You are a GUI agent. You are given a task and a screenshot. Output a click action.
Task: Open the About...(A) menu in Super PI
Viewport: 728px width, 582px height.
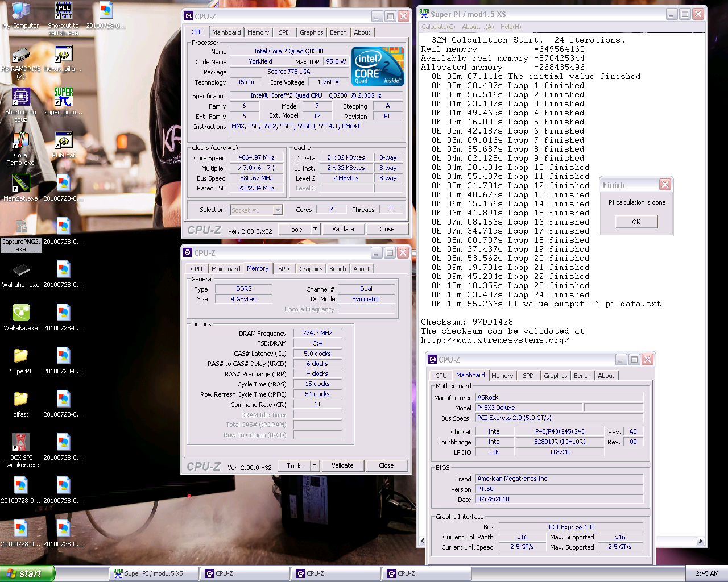[x=478, y=27]
